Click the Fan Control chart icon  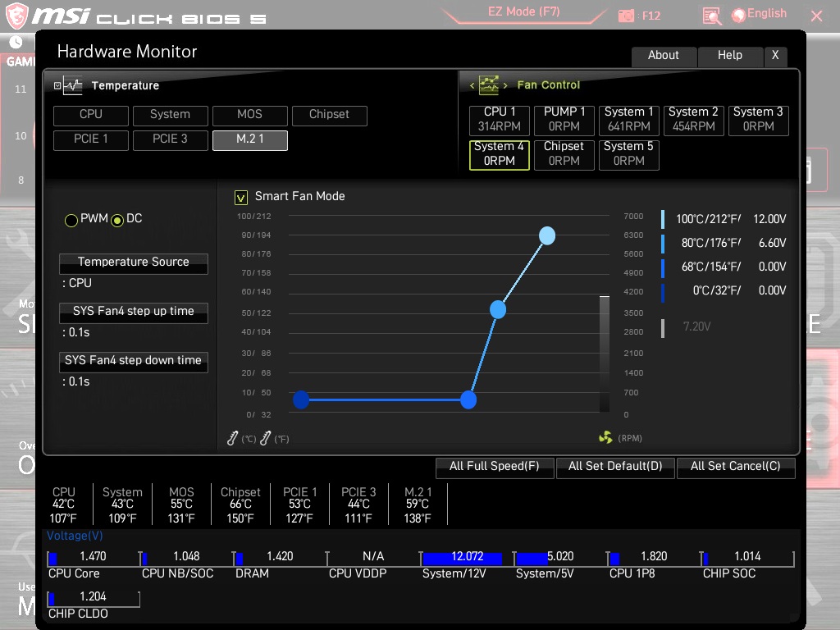(489, 85)
